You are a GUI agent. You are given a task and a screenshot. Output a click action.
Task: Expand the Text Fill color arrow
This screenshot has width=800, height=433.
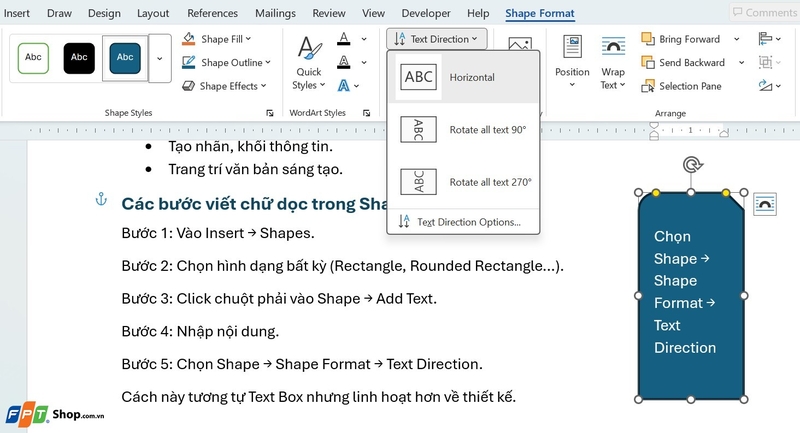[x=364, y=39]
